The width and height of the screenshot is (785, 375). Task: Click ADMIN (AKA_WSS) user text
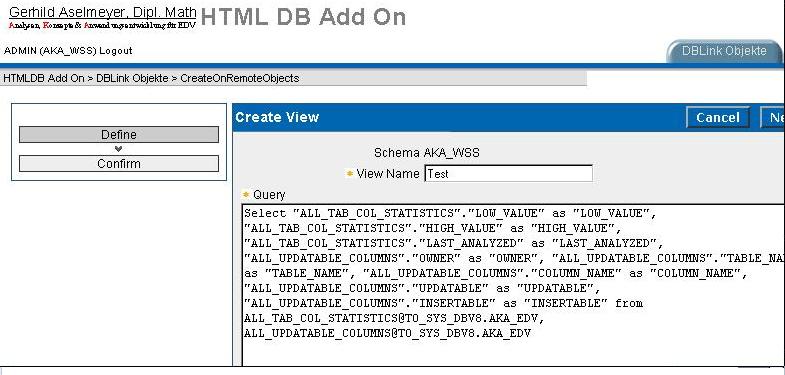point(50,51)
